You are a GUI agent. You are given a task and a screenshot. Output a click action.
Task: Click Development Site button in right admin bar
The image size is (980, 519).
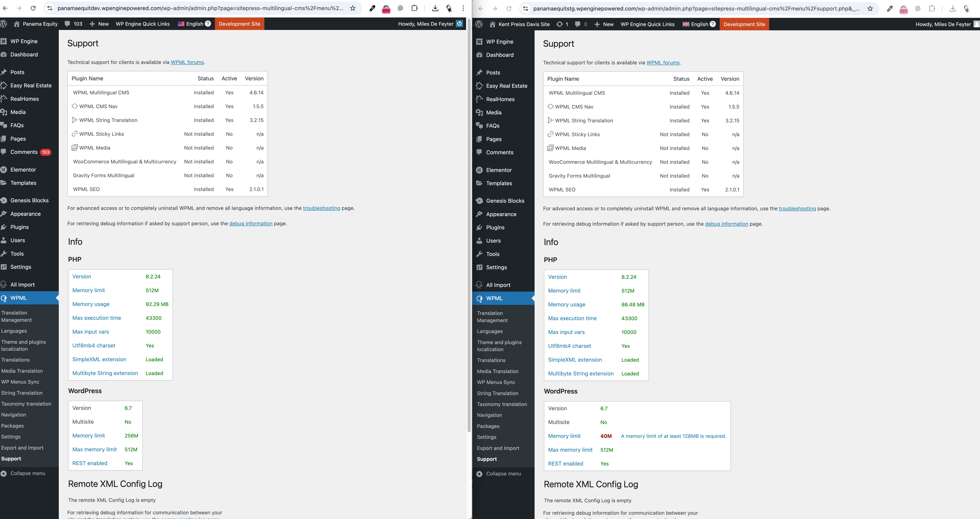(744, 24)
